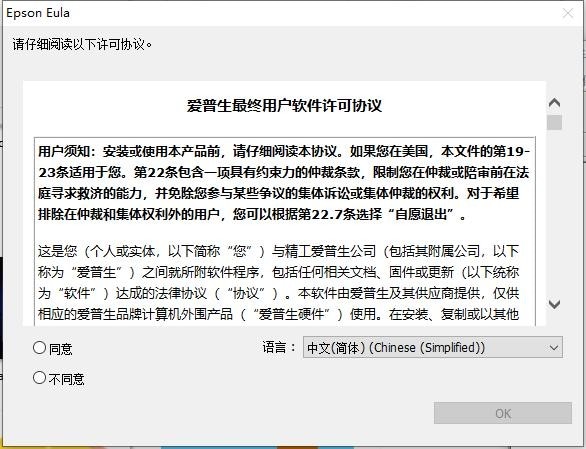This screenshot has width=586, height=449.
Task: Click the paragraph starting 这是您（个人或实体
Action: (x=278, y=282)
